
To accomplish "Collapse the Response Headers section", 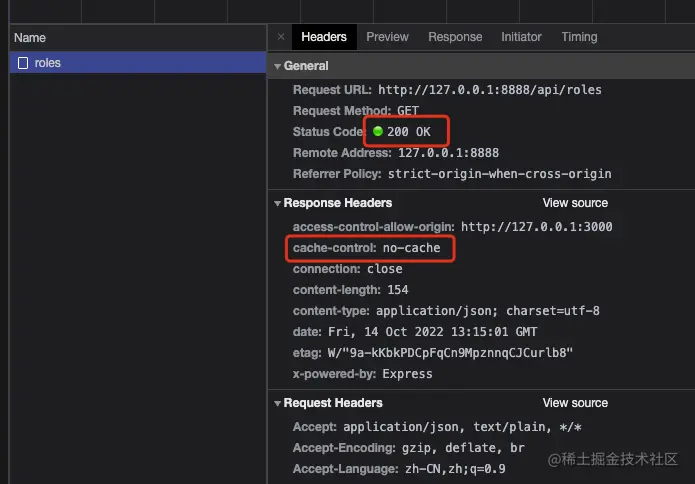I will coord(277,203).
